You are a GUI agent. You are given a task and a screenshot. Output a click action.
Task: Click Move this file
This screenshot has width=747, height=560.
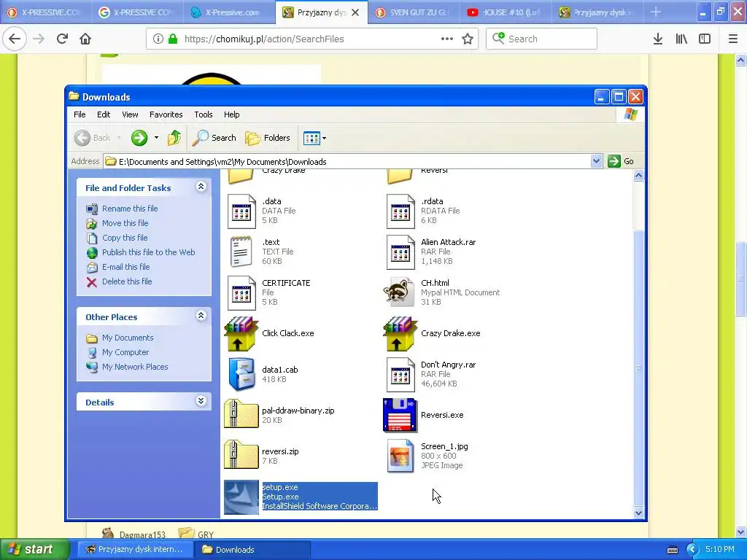pos(125,223)
